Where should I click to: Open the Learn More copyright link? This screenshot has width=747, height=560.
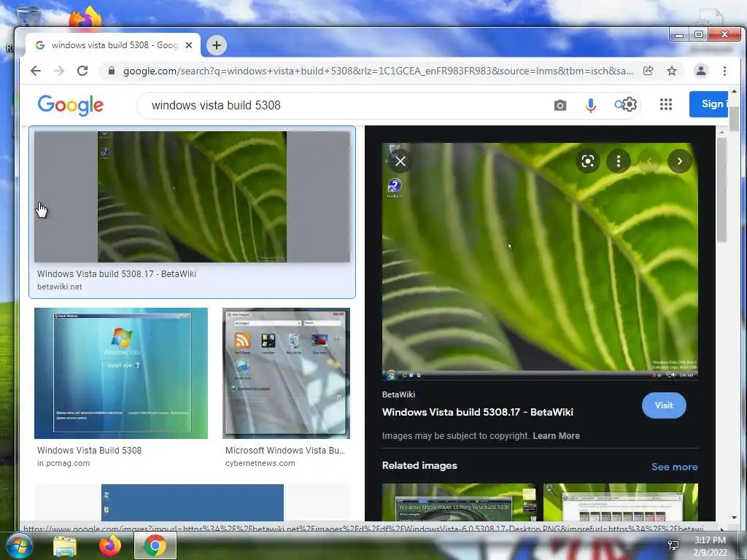tap(556, 436)
